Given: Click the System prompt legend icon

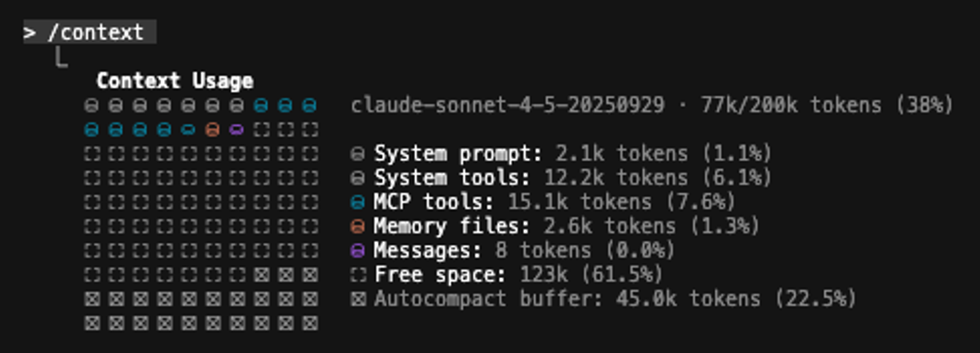Looking at the screenshot, I should (358, 154).
